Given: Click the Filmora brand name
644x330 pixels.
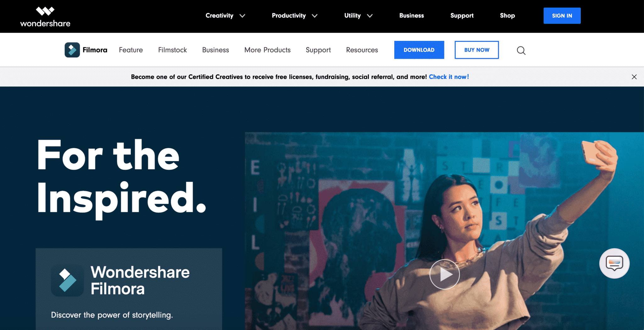Looking at the screenshot, I should click(95, 50).
